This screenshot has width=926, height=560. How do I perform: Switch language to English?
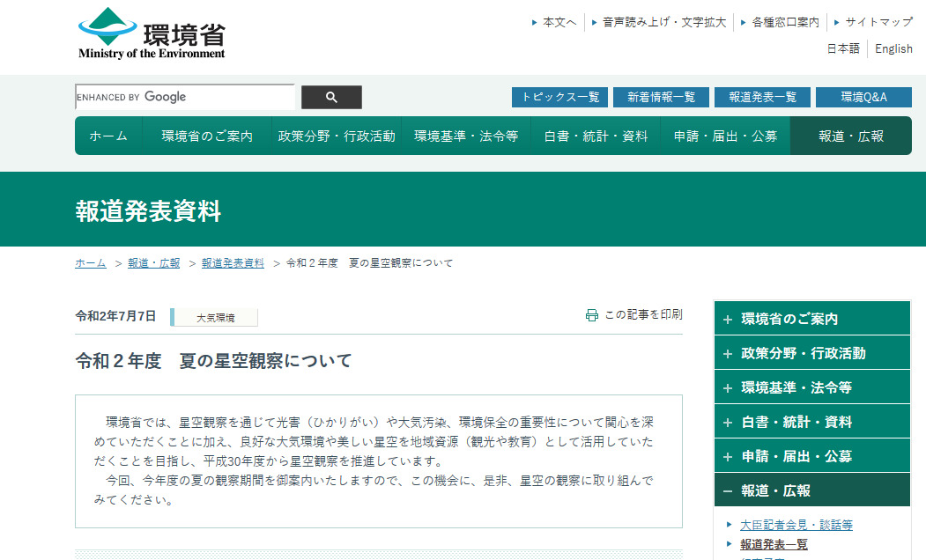coord(893,49)
